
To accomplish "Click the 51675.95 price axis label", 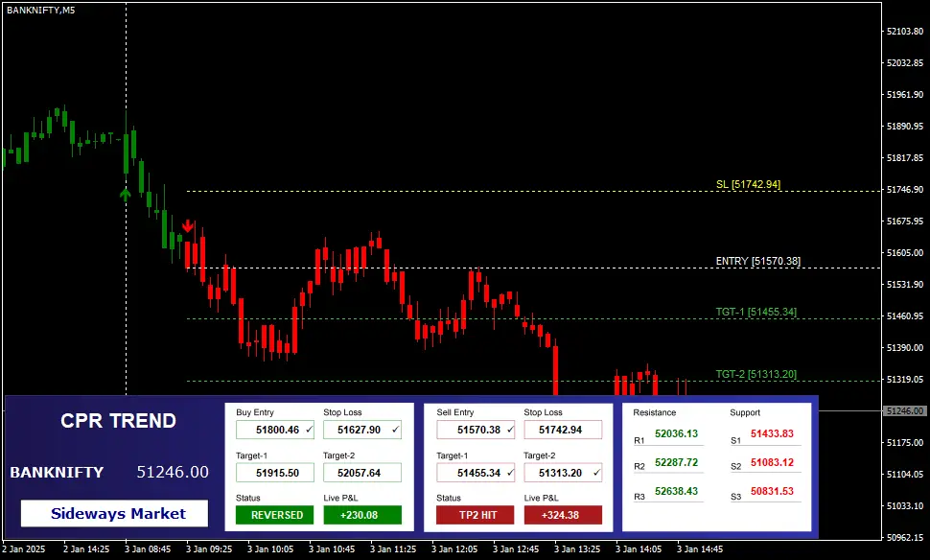I will coord(905,222).
